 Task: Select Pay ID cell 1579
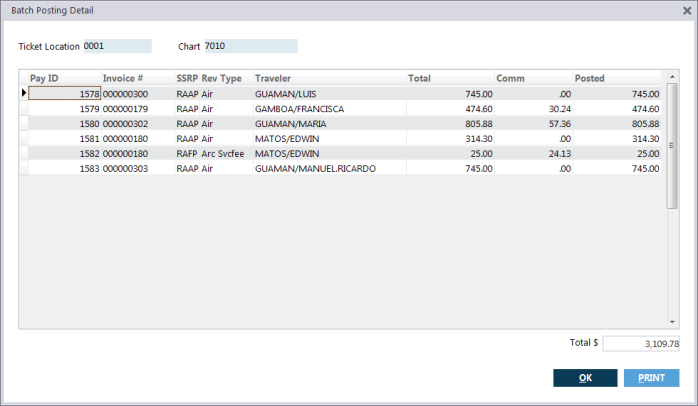pyautogui.click(x=65, y=109)
